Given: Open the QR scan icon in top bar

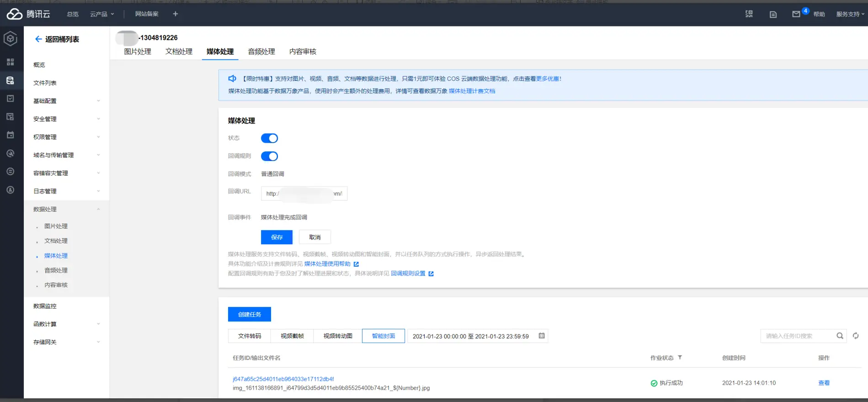Looking at the screenshot, I should (749, 14).
